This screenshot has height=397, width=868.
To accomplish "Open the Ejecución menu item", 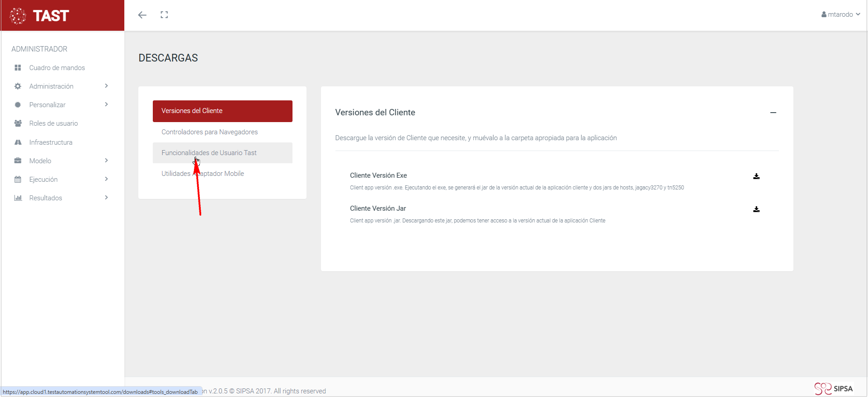I will tap(43, 180).
